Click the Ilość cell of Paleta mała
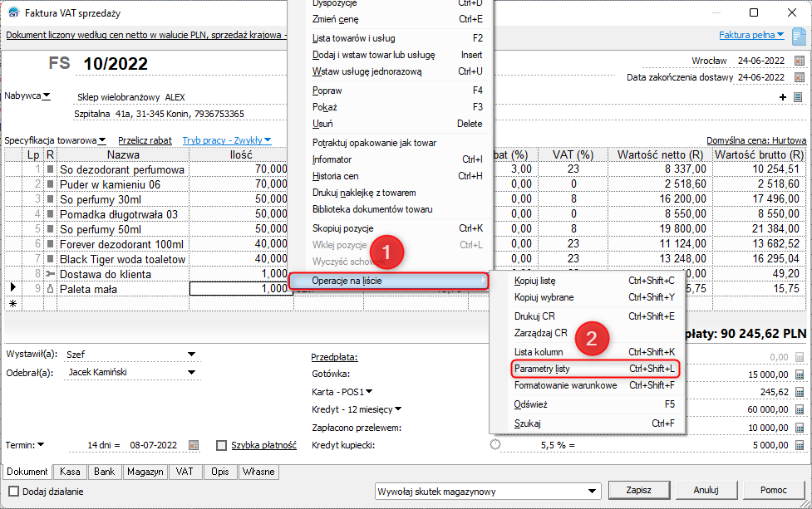Viewport: 812px width, 509px height. click(240, 288)
